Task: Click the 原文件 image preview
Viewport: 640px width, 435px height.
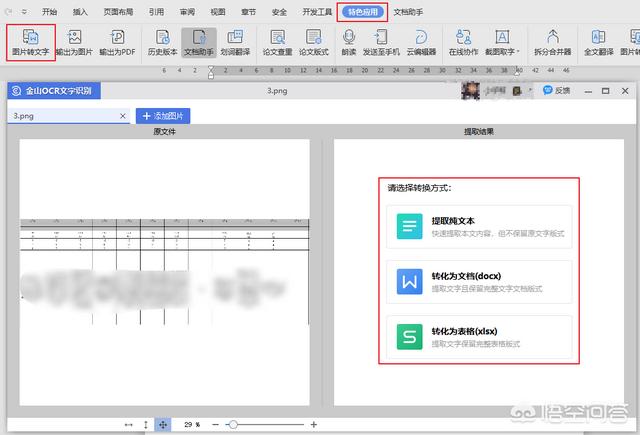Action: [164, 272]
